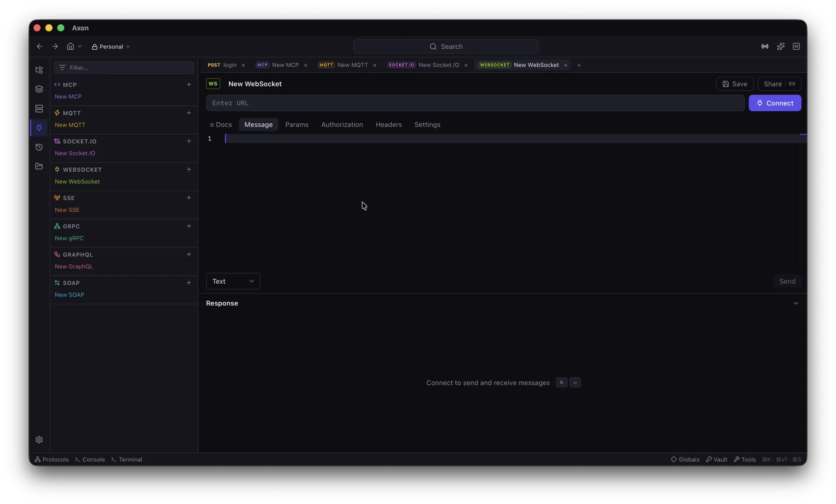
Task: Open a new tab with plus button
Action: tap(579, 65)
